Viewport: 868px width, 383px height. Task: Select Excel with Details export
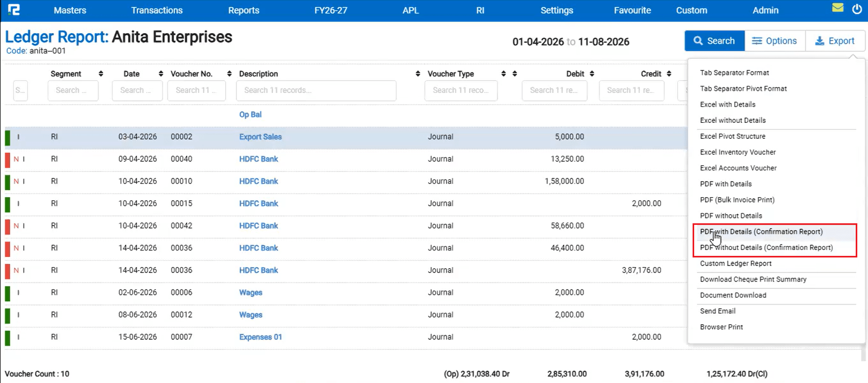click(x=728, y=105)
